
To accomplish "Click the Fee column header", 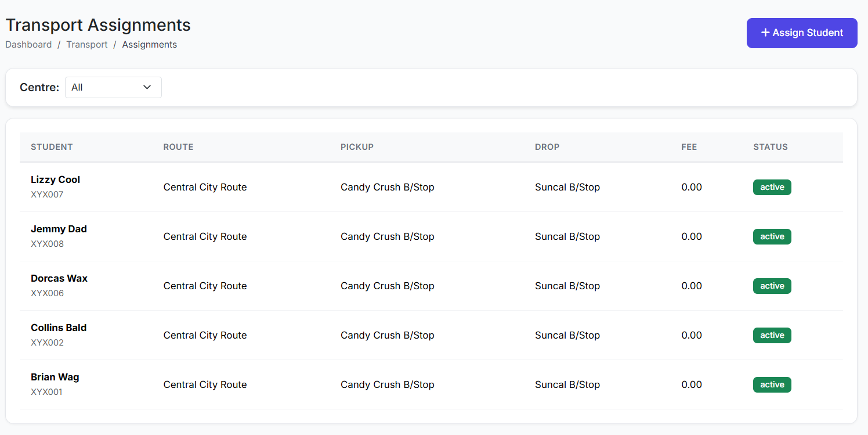I will point(689,147).
